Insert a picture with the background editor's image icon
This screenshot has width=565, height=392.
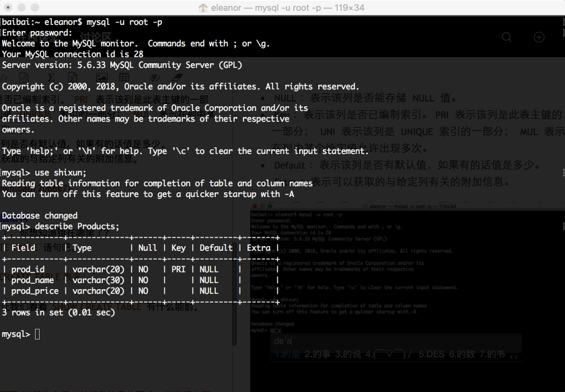(102, 77)
